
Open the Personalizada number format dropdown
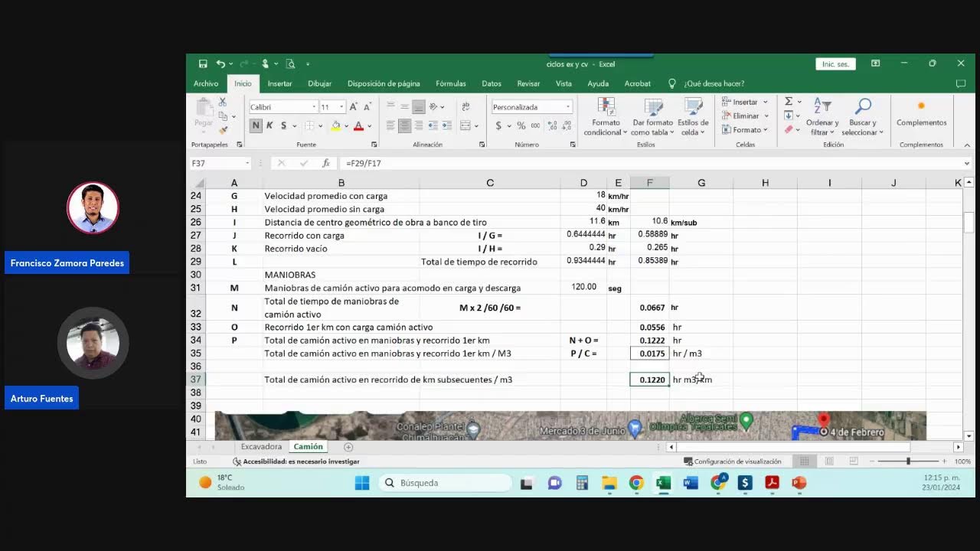[568, 107]
